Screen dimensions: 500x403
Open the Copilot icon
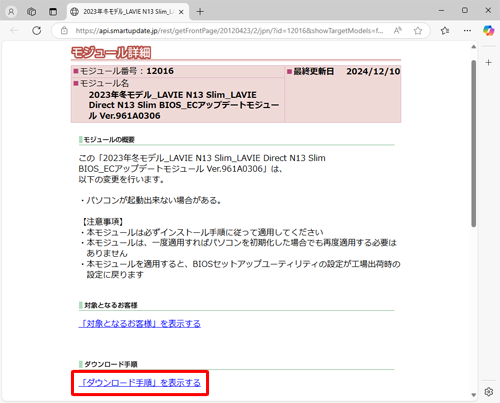(x=489, y=31)
